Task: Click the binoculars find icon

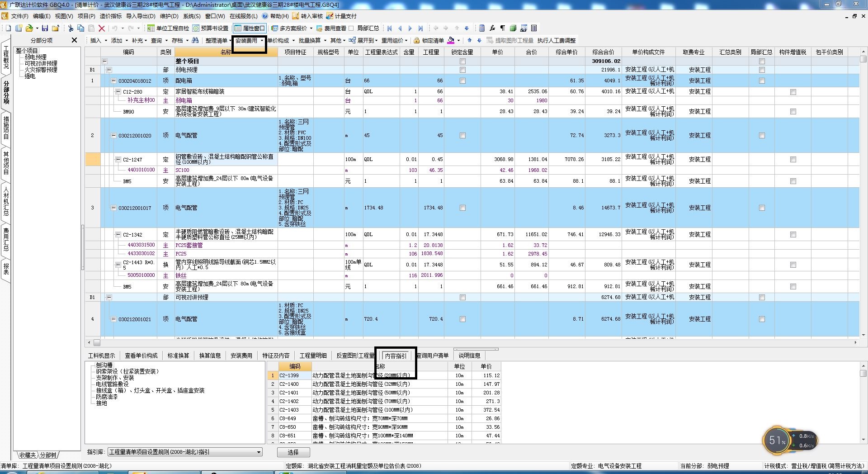Action: pyautogui.click(x=195, y=40)
